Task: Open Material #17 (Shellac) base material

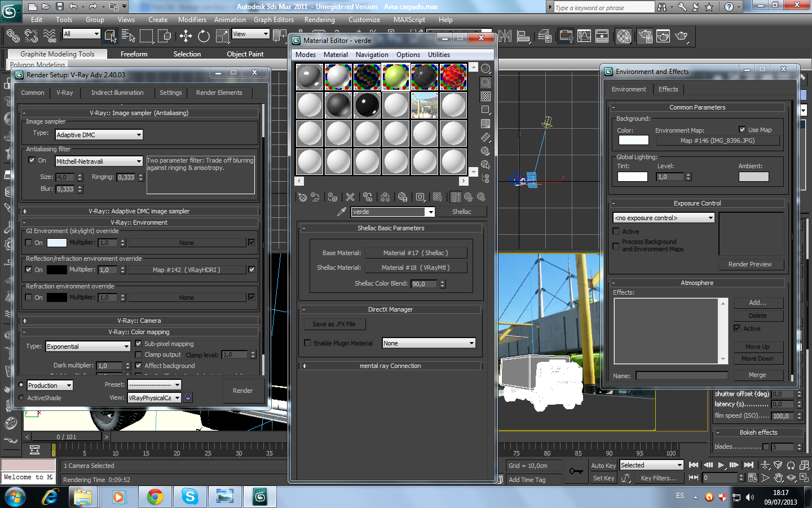Action: (x=416, y=253)
